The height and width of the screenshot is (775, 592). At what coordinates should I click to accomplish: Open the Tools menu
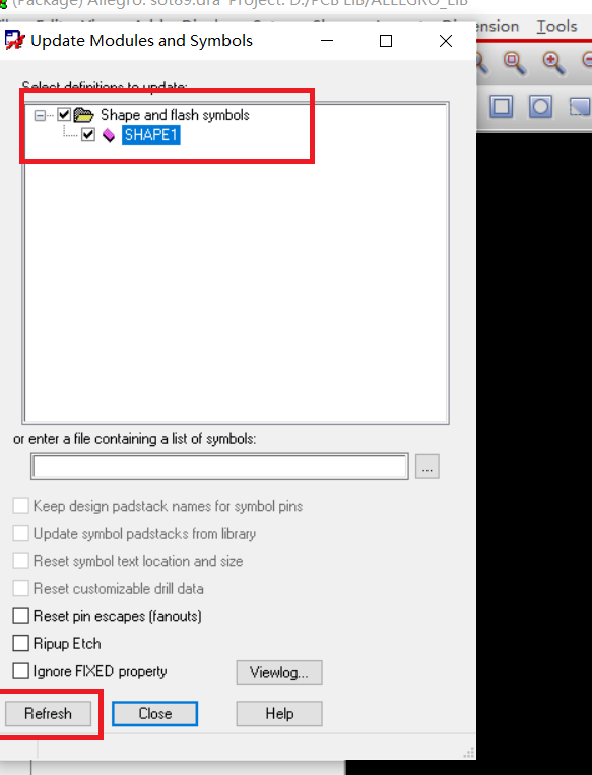coord(557,26)
